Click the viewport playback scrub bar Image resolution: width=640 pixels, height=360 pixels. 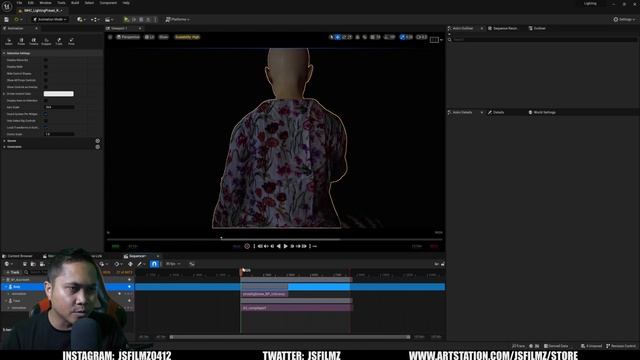pos(274,239)
